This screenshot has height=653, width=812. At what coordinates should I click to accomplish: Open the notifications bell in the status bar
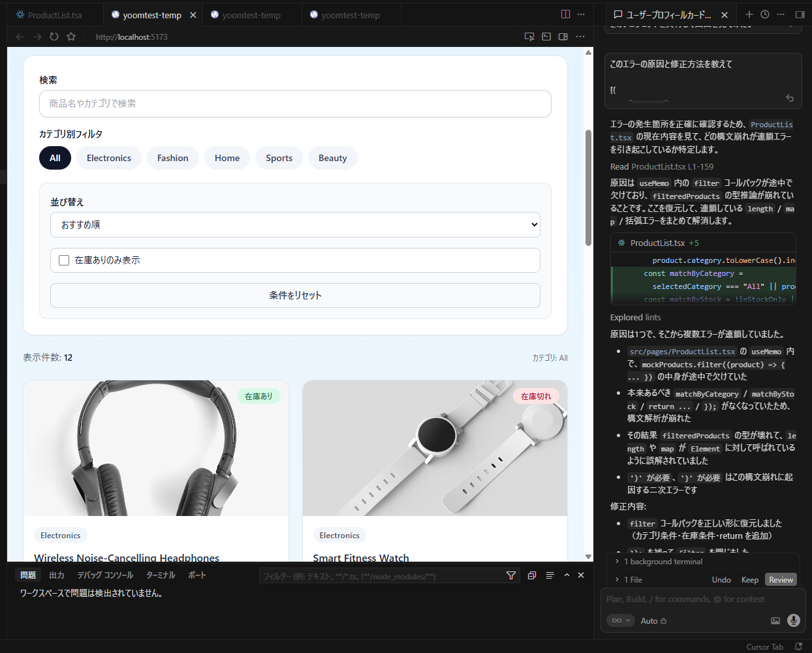[x=798, y=646]
